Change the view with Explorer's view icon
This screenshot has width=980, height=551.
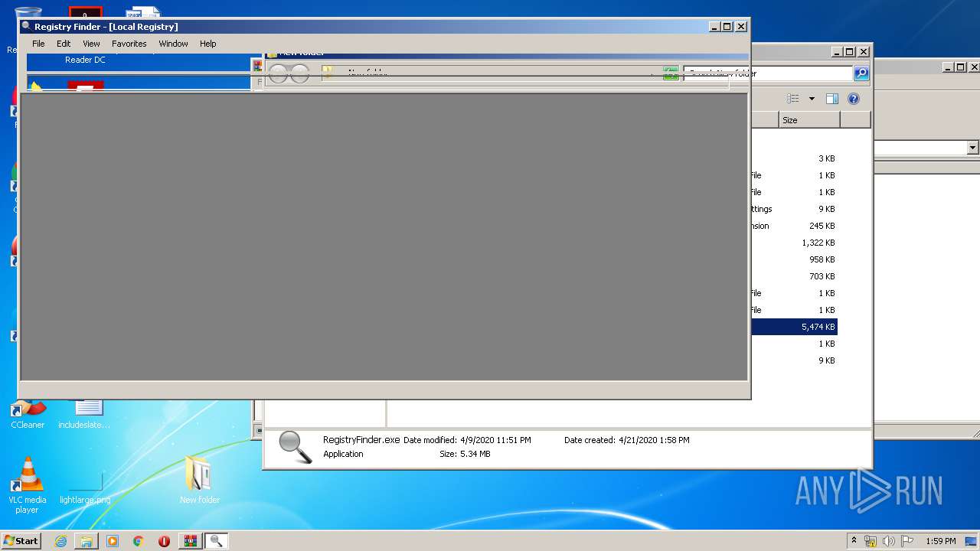pos(793,99)
